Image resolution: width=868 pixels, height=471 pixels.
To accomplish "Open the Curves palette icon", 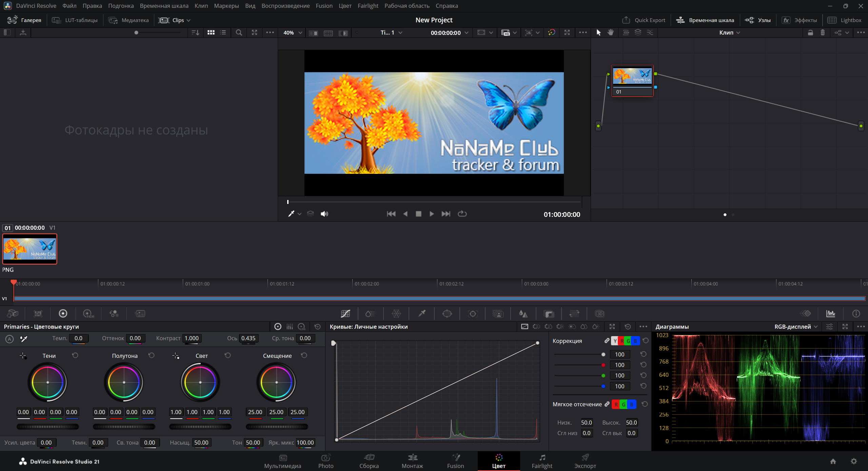I will pos(345,313).
